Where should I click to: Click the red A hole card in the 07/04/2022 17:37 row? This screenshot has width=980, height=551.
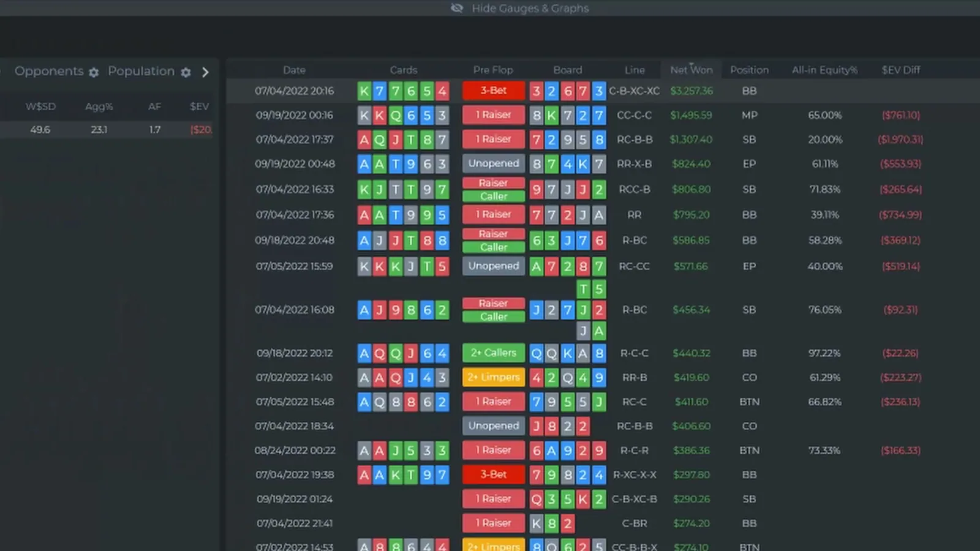point(364,140)
